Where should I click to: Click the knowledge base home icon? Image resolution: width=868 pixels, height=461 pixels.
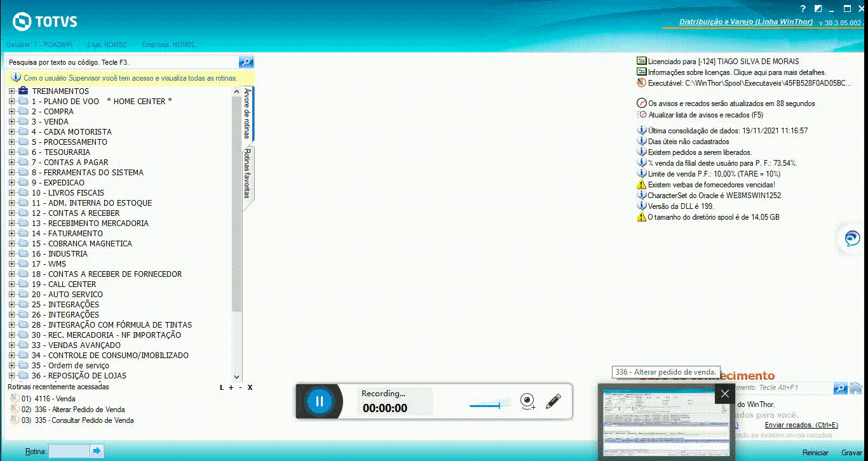(856, 387)
